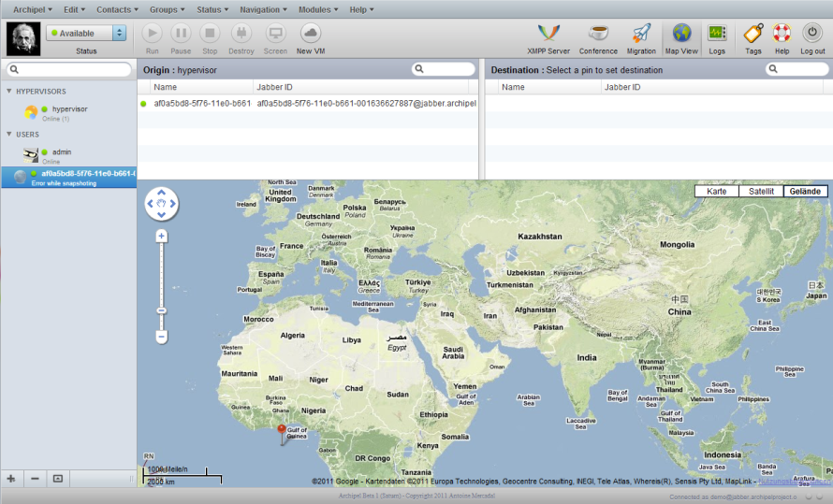Pan the map right arrow
Screen dimensions: 833x504
pyautogui.click(x=172, y=203)
